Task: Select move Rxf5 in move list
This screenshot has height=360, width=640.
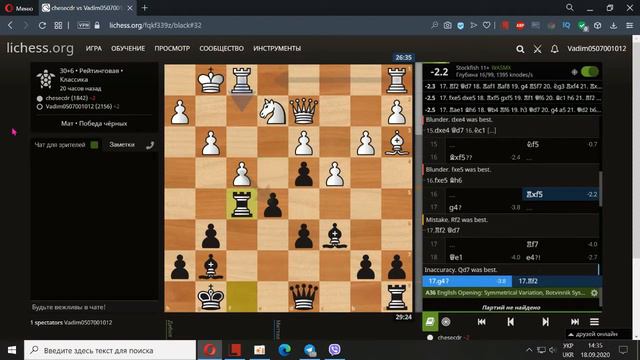Action: tap(561, 194)
